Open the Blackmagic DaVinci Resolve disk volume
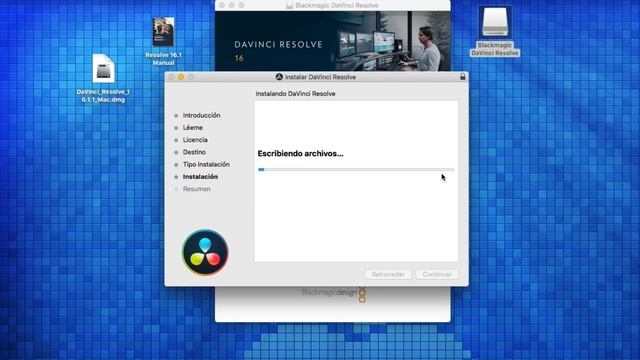The image size is (640, 360). [x=495, y=21]
